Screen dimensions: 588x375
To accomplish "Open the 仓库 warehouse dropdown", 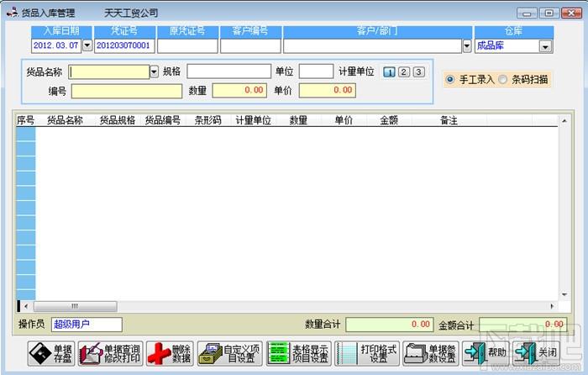I will [x=545, y=46].
